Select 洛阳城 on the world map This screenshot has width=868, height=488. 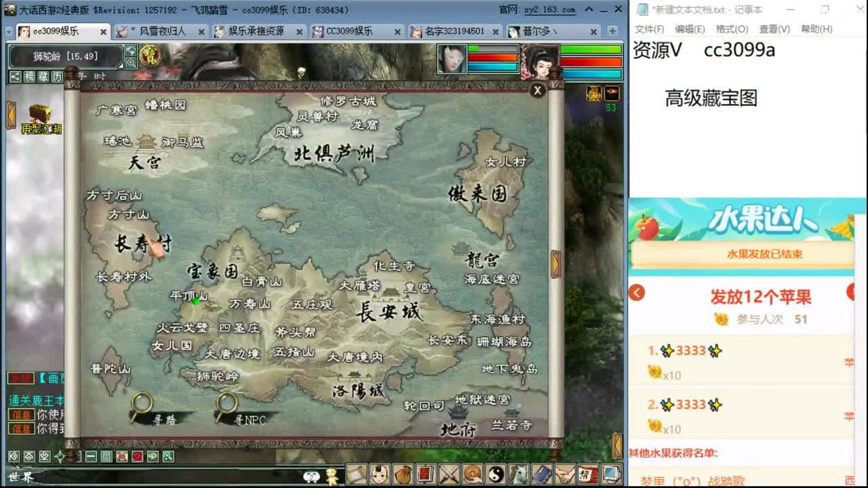358,391
